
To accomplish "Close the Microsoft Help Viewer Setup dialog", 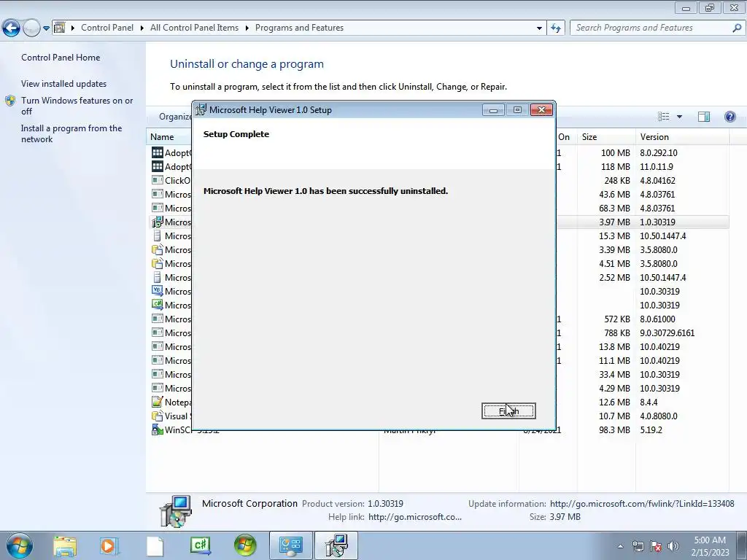I will click(541, 110).
